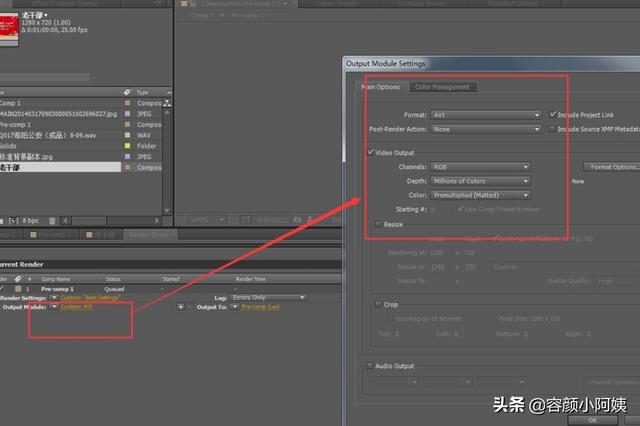Image resolution: width=640 pixels, height=426 pixels.
Task: Open the Custom AVI output module link
Action: pos(78,307)
